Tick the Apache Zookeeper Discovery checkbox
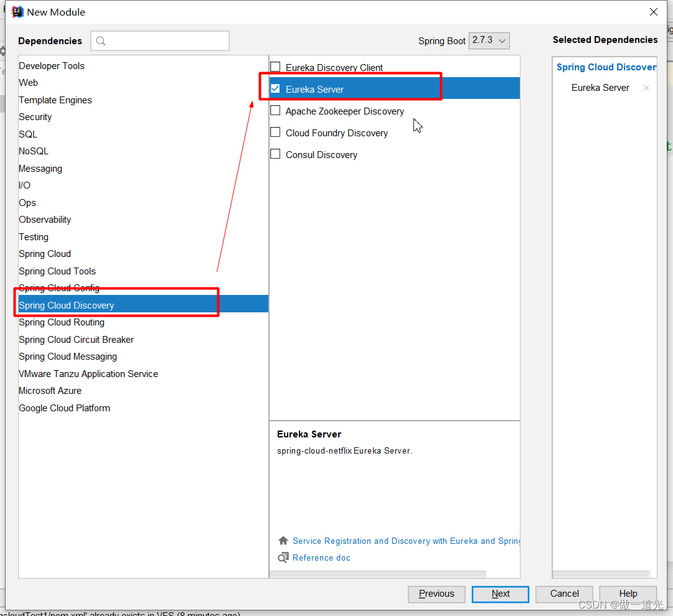The width and height of the screenshot is (673, 616). point(275,111)
